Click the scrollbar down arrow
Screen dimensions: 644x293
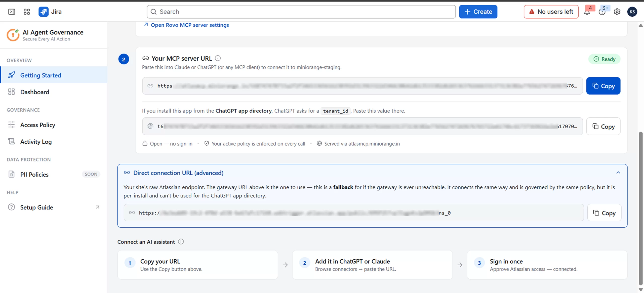(641, 290)
